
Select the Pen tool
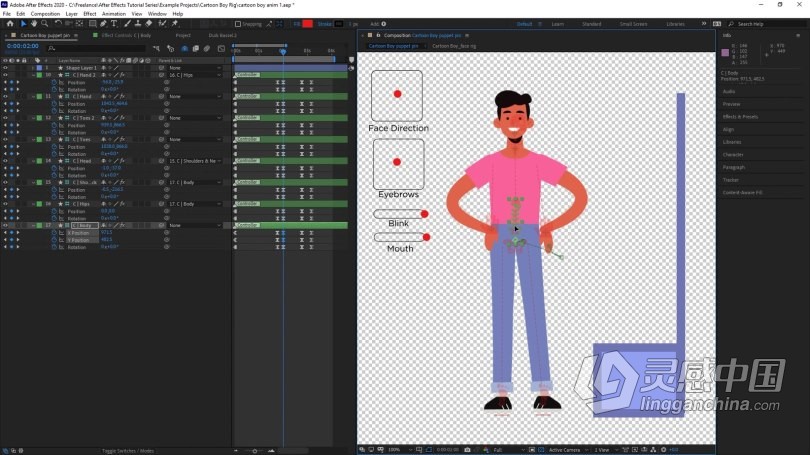point(103,24)
